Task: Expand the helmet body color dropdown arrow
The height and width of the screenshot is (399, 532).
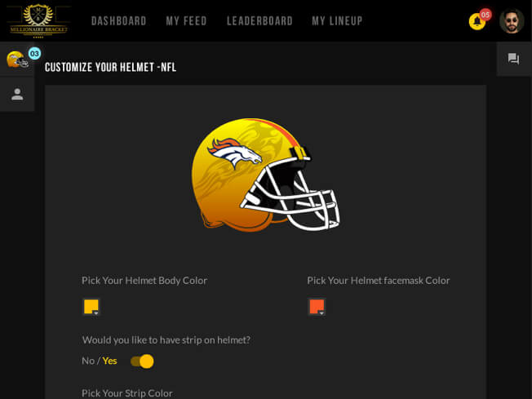Action: (96, 313)
